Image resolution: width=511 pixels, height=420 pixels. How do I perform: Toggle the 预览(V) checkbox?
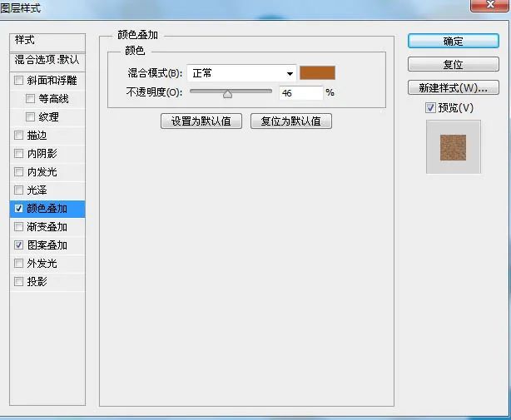430,108
